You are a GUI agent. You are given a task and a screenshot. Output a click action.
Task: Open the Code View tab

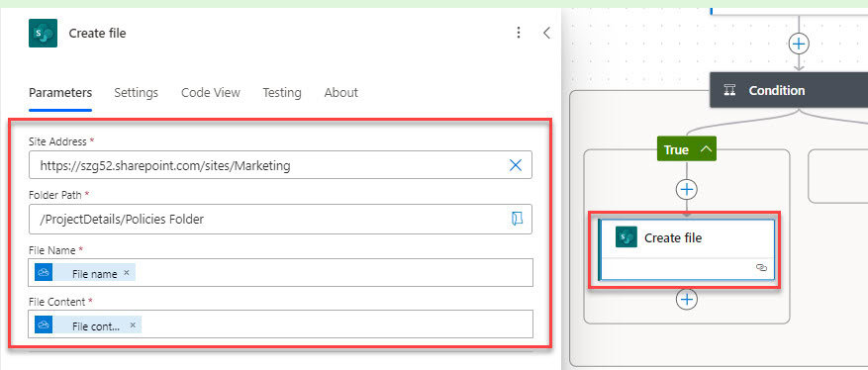211,92
